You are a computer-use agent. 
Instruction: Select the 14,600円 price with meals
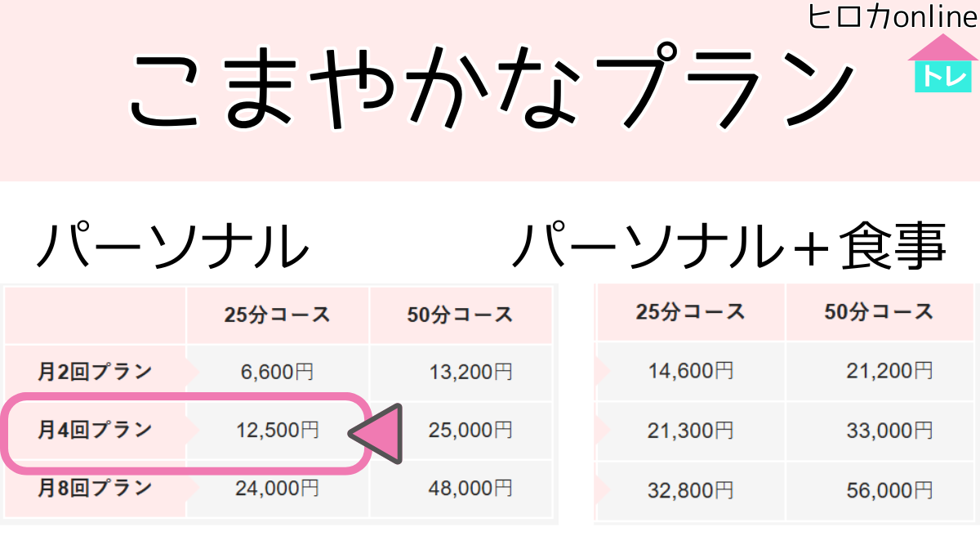[691, 371]
